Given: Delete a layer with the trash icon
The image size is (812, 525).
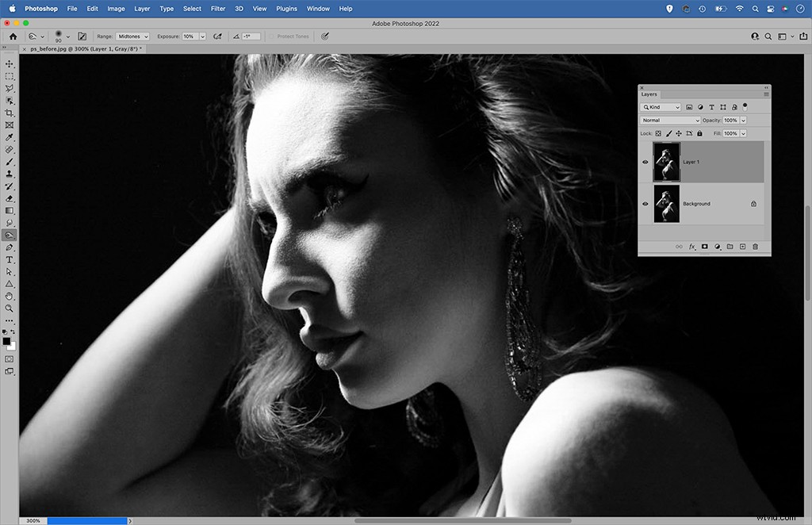Looking at the screenshot, I should point(755,247).
